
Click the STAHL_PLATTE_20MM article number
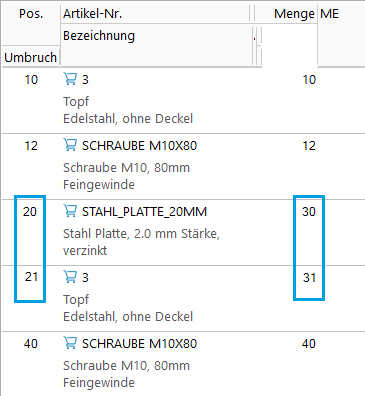(144, 212)
